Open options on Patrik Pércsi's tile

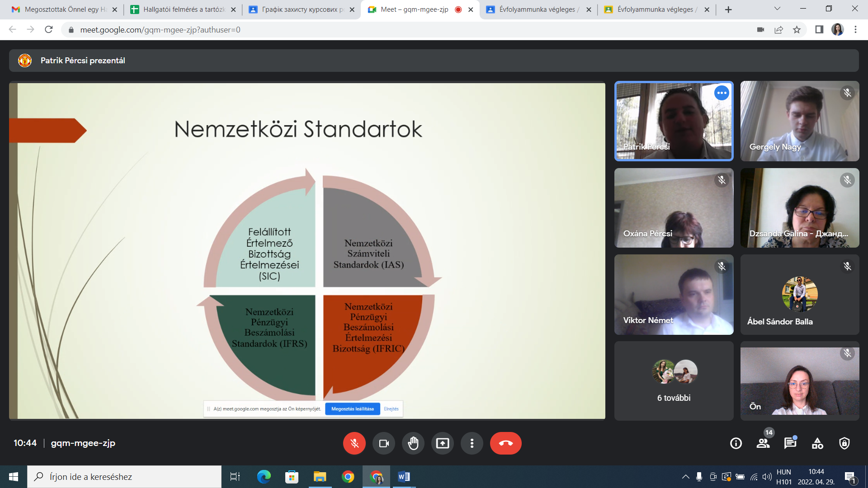(x=722, y=93)
